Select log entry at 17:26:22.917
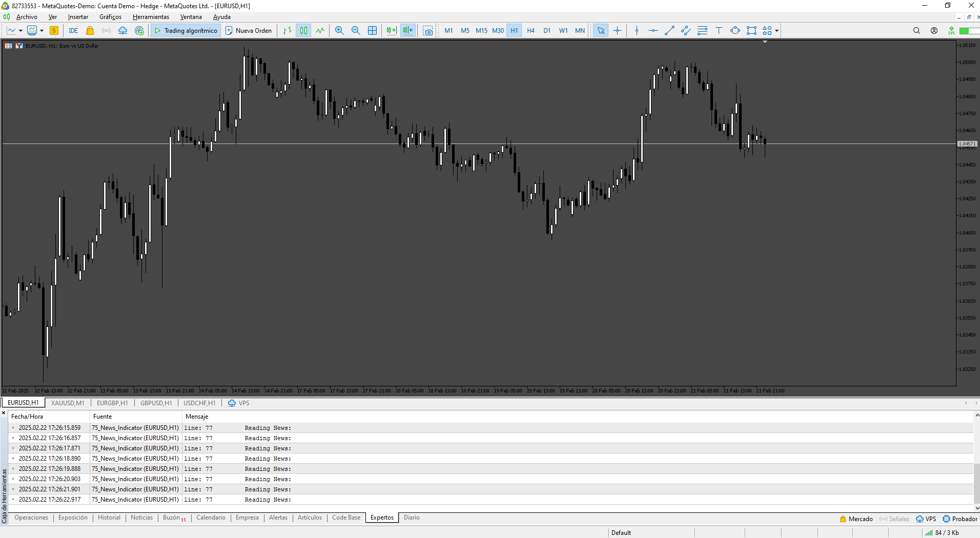Image resolution: width=980 pixels, height=538 pixels. click(491, 500)
